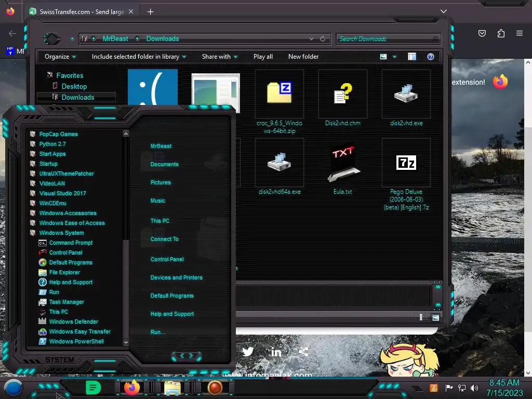Select Favorites in the navigation pane
The width and height of the screenshot is (532, 399).
(70, 75)
